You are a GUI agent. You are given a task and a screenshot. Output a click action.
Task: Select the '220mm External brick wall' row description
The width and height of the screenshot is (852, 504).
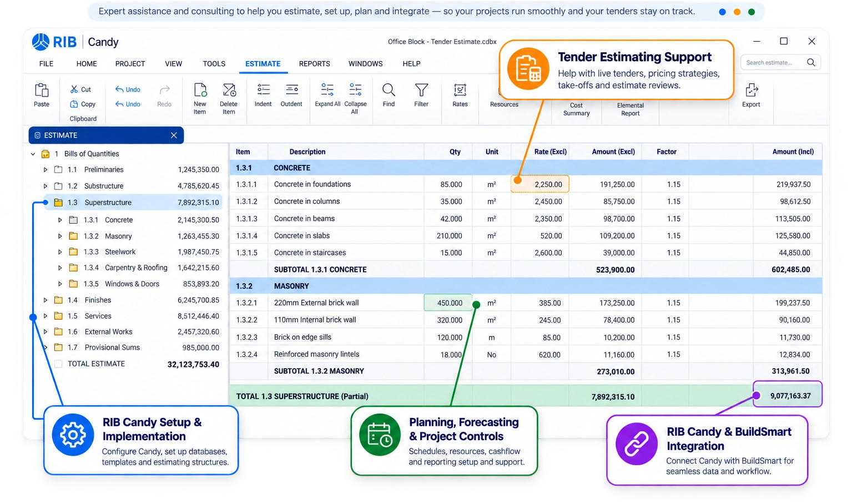[316, 303]
